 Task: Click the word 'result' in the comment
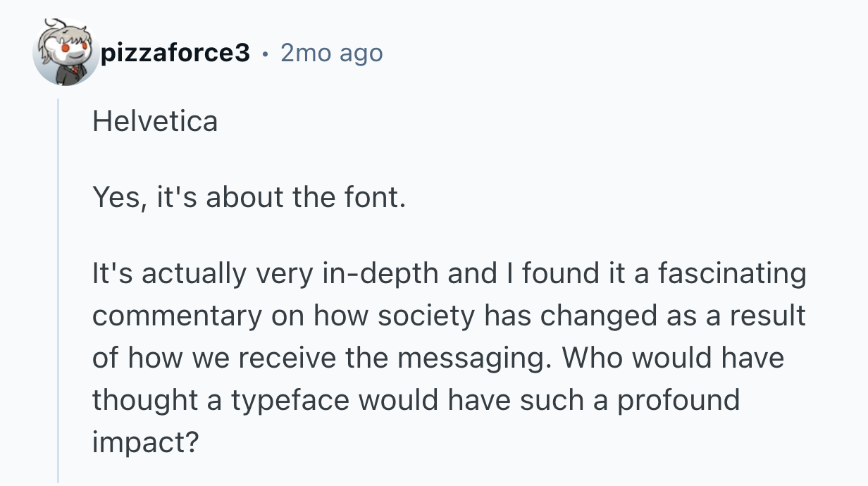click(x=767, y=316)
